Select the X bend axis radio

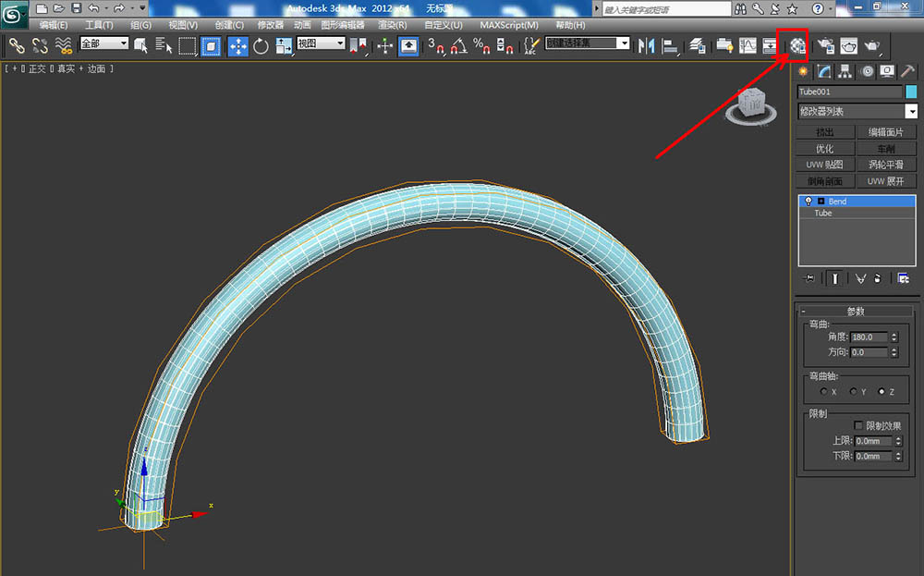point(823,392)
